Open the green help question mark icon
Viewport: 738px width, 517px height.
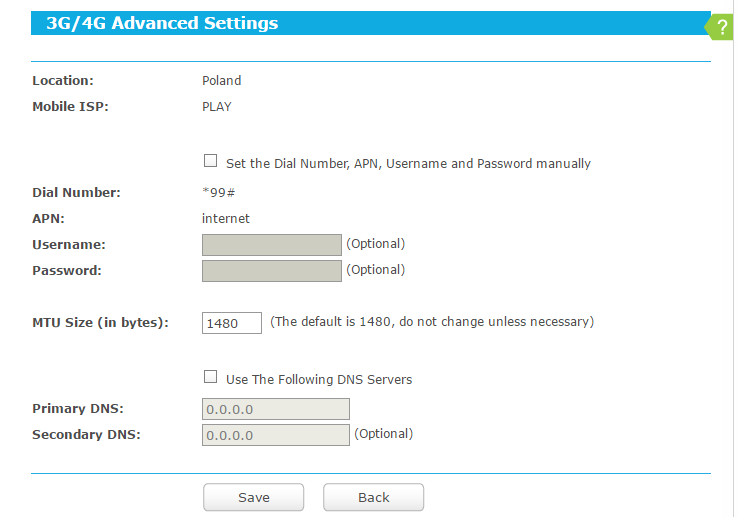tap(722, 28)
